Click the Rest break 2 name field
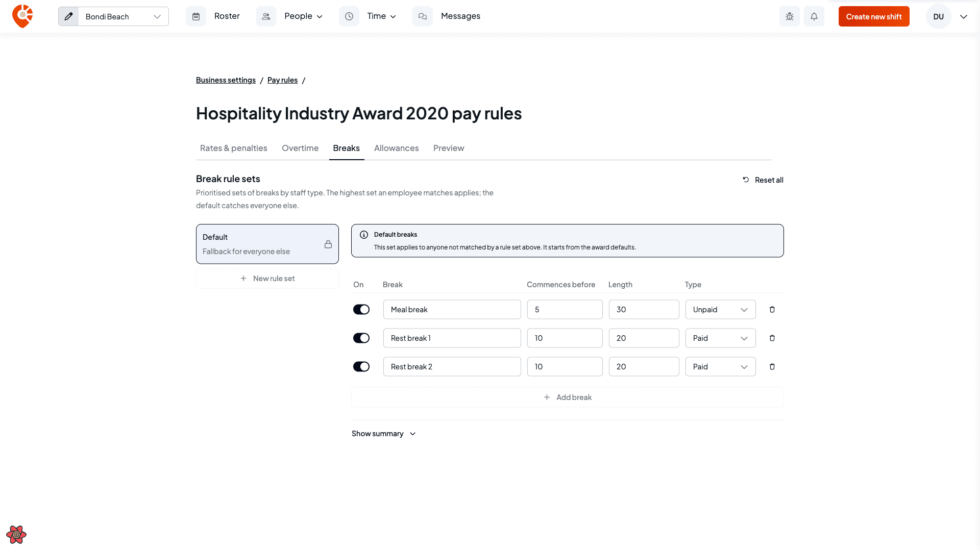The width and height of the screenshot is (980, 551). tap(452, 367)
